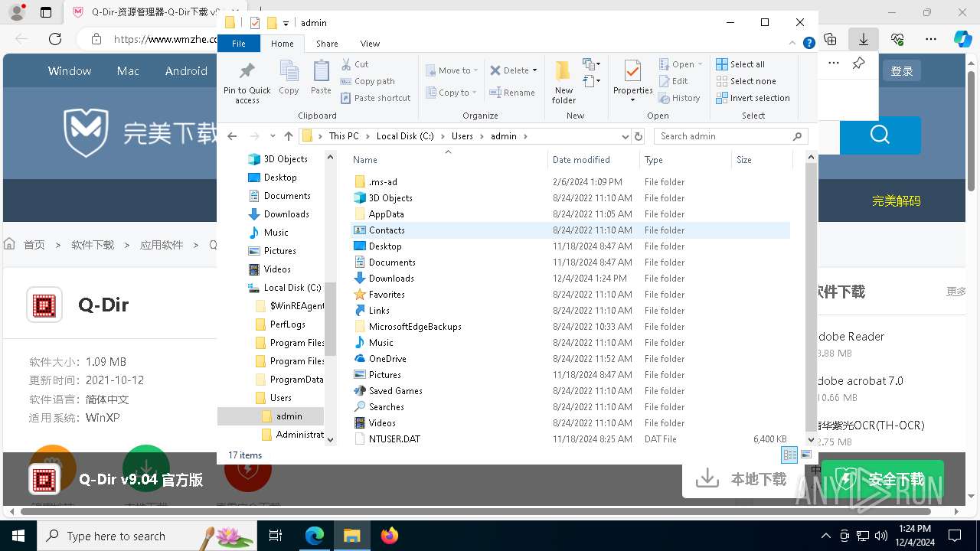The height and width of the screenshot is (551, 980).
Task: Click Cut in Clipboard group
Action: click(354, 64)
